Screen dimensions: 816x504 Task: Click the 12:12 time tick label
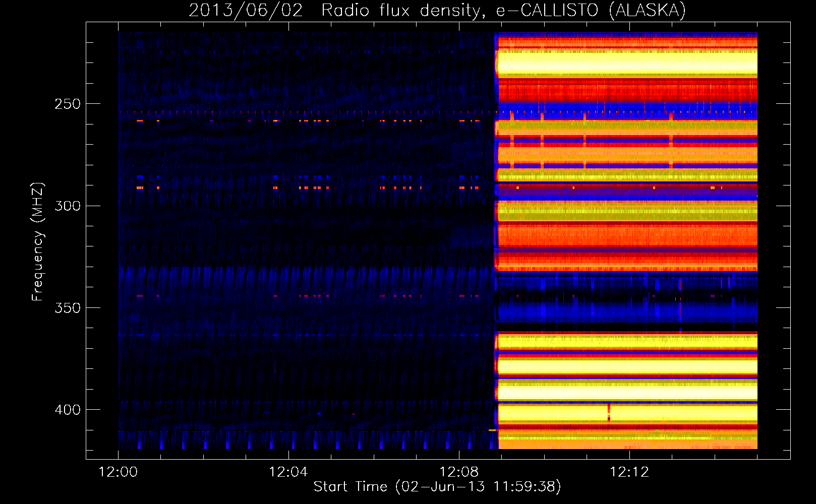point(629,472)
